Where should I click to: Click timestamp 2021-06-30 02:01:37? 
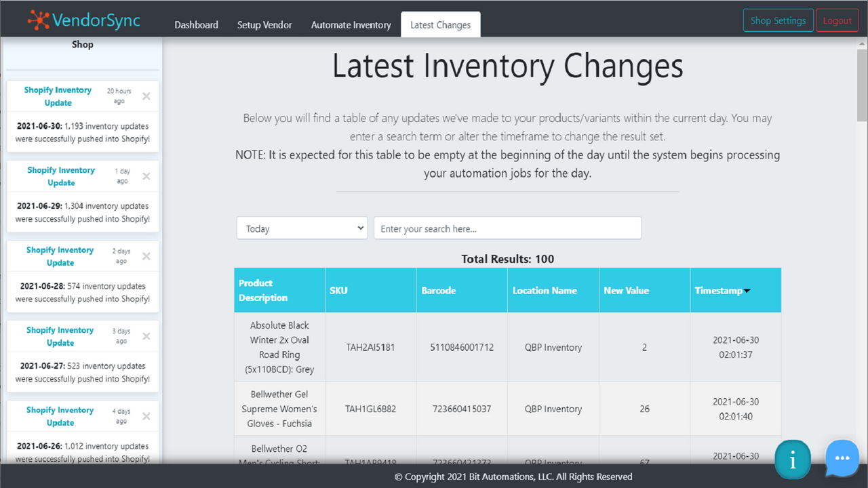pos(736,347)
